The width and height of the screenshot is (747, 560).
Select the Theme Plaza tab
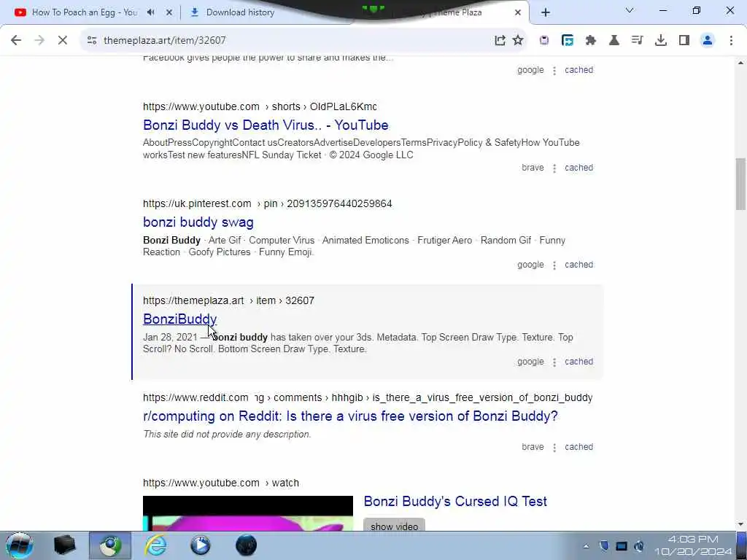pyautogui.click(x=441, y=12)
